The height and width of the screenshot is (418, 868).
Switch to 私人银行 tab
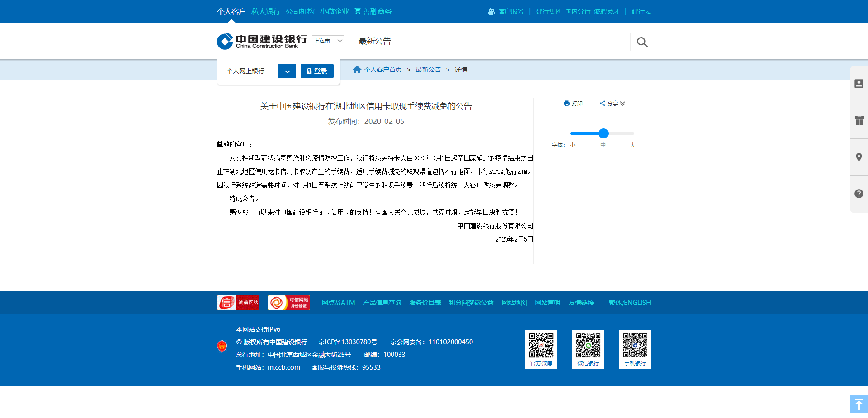(x=265, y=11)
